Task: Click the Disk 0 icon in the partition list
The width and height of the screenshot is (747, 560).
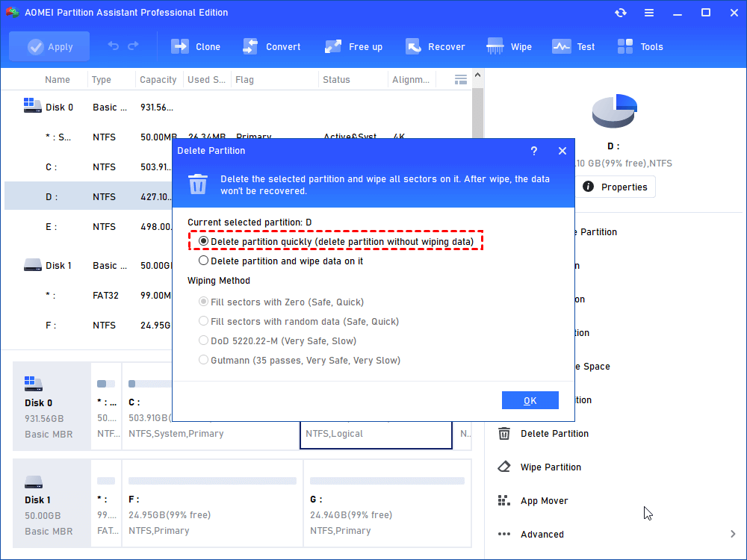Action: pyautogui.click(x=32, y=105)
